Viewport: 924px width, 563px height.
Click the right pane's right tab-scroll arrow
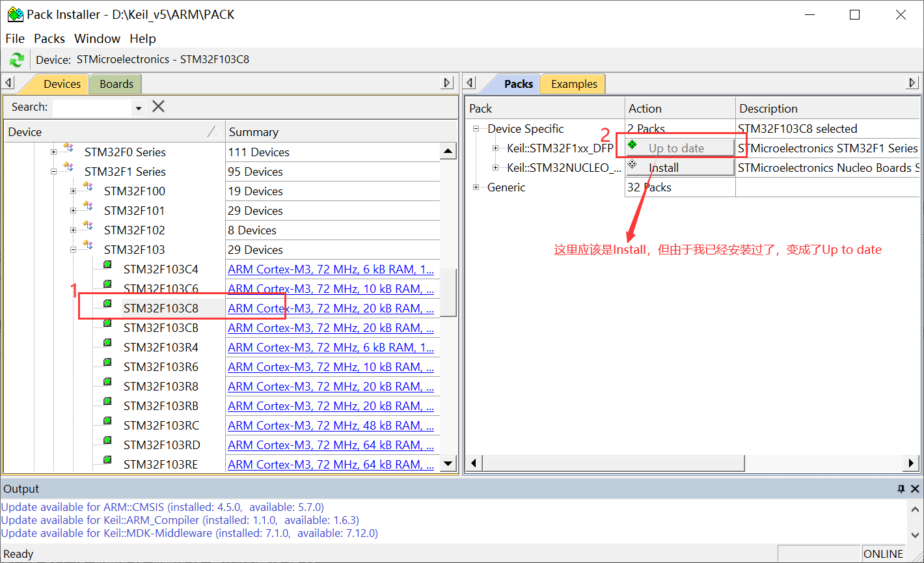912,83
